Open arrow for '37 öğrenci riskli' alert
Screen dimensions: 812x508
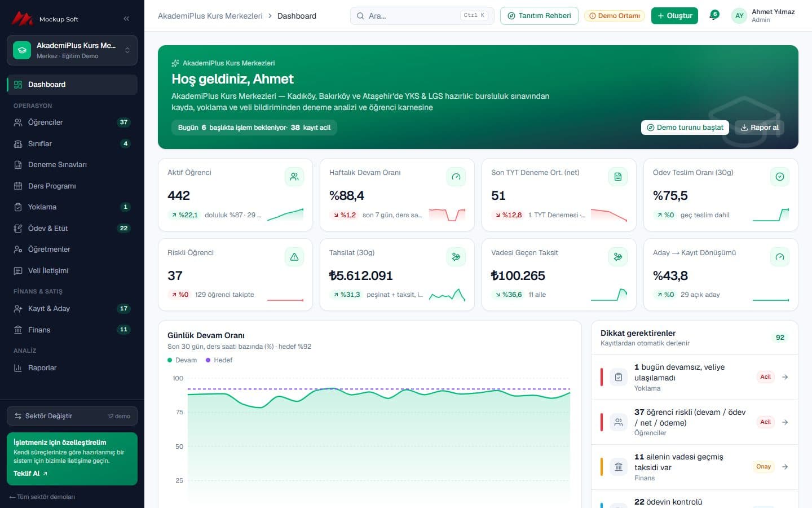coord(785,422)
